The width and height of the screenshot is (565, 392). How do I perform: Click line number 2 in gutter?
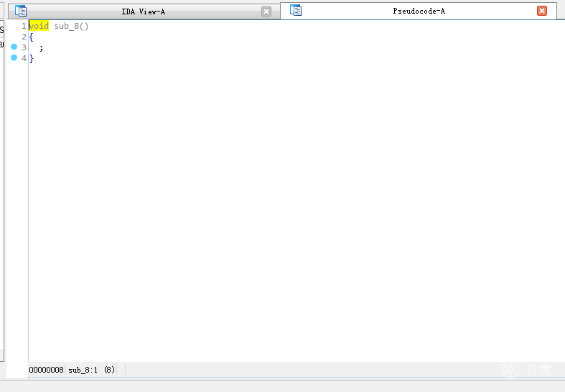click(24, 37)
